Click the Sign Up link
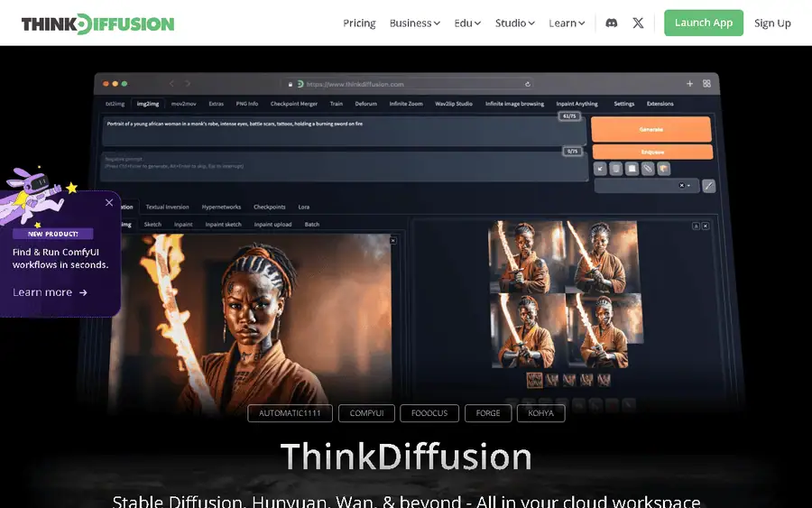The height and width of the screenshot is (508, 812). 772,23
